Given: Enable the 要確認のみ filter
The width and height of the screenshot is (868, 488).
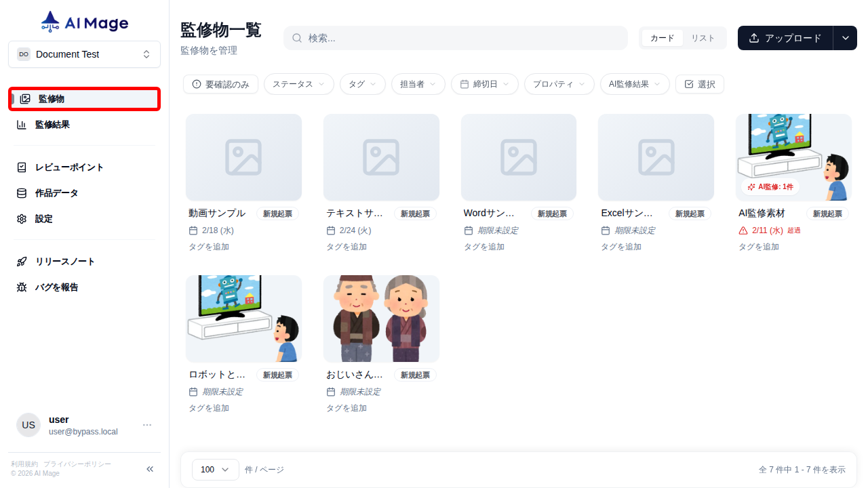Looking at the screenshot, I should point(220,84).
